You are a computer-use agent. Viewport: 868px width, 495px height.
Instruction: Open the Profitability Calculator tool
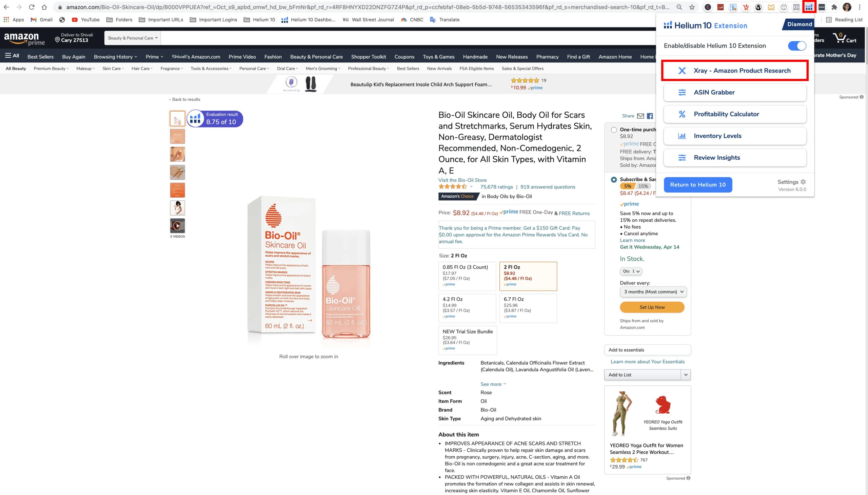click(735, 114)
